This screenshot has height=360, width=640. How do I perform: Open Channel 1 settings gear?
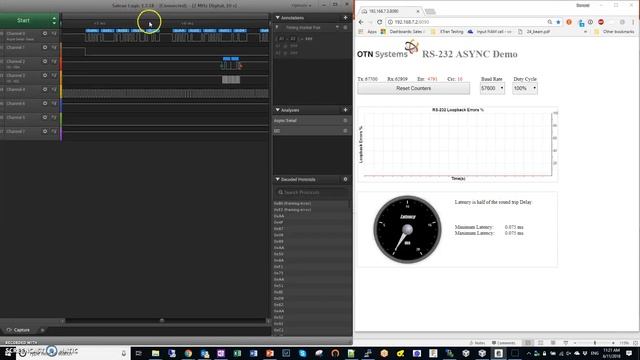coord(45,47)
